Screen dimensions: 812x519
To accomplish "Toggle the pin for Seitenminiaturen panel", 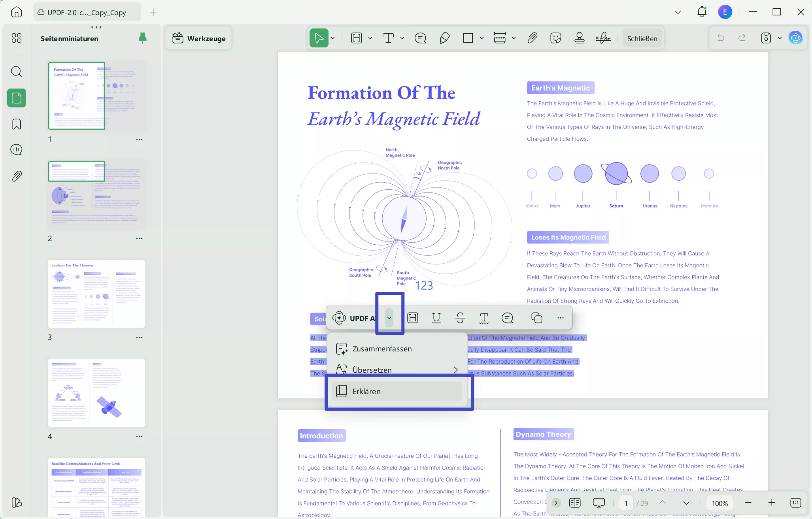I will [x=143, y=38].
